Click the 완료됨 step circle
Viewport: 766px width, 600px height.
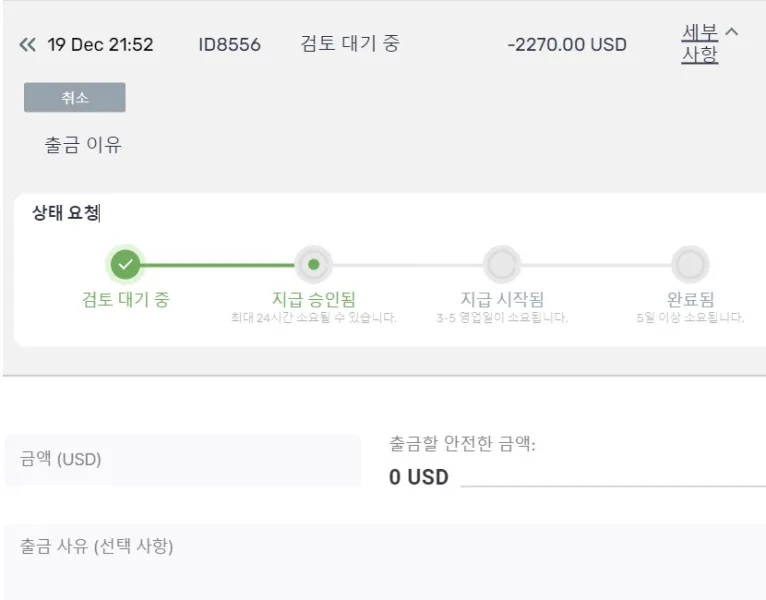(x=690, y=265)
